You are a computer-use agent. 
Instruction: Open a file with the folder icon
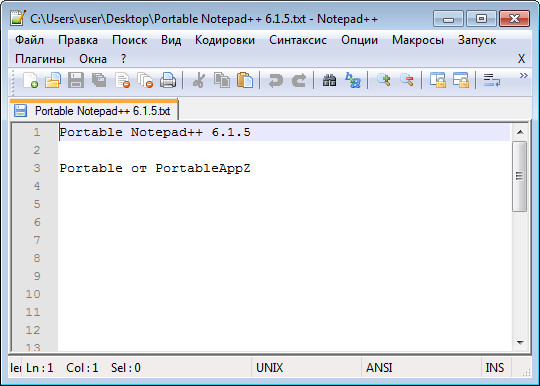click(x=53, y=81)
